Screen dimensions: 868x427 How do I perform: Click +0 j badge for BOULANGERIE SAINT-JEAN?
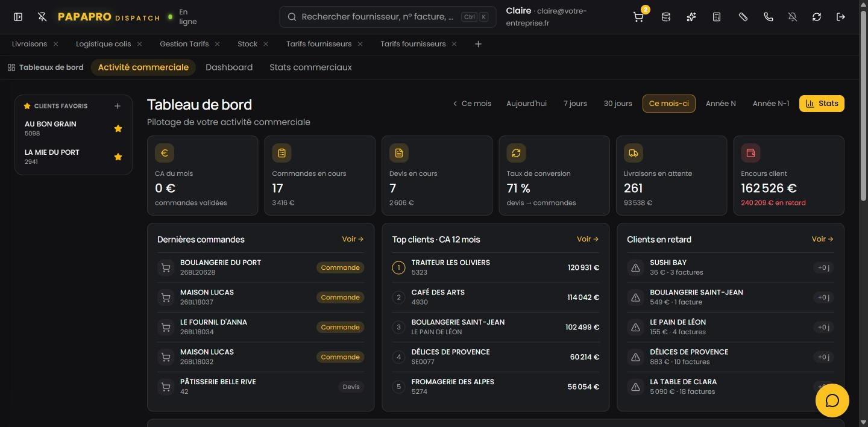pyautogui.click(x=823, y=297)
